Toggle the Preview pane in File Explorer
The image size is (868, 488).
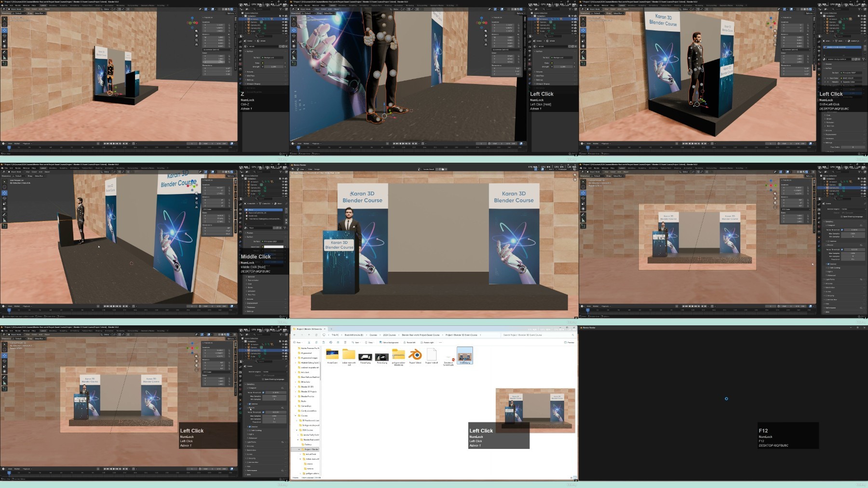point(569,342)
